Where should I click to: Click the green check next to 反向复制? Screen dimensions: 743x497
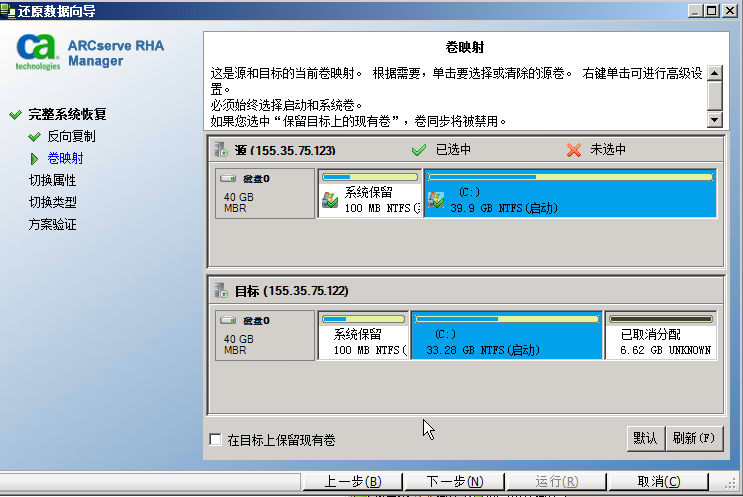34,137
